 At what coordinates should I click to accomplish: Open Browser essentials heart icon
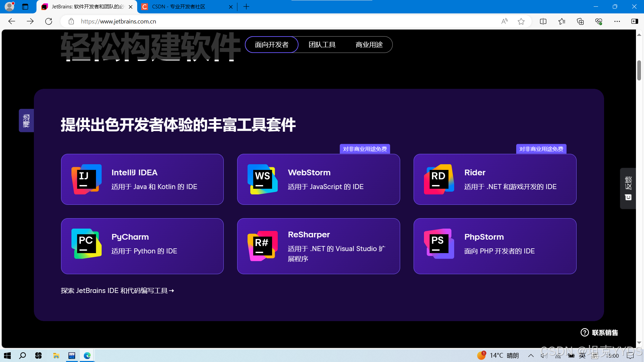(599, 21)
